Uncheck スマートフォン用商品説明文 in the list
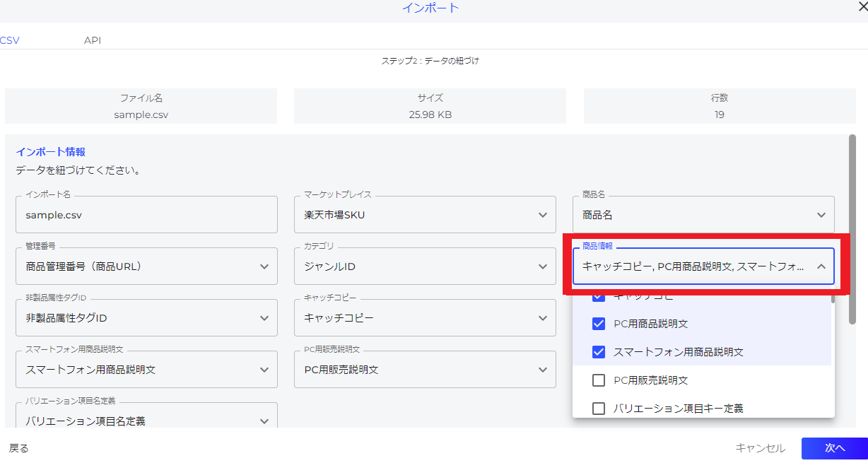Screen dimensions: 868x463 (x=599, y=352)
